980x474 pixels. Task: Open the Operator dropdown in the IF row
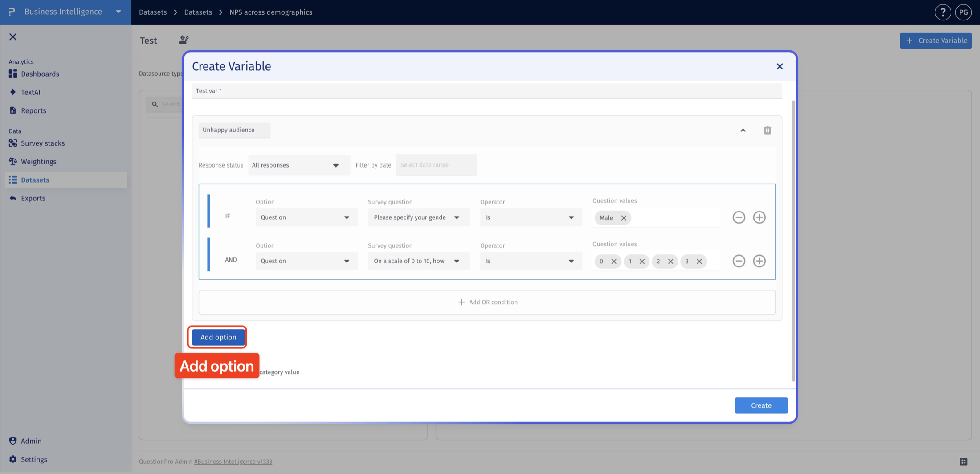(531, 217)
